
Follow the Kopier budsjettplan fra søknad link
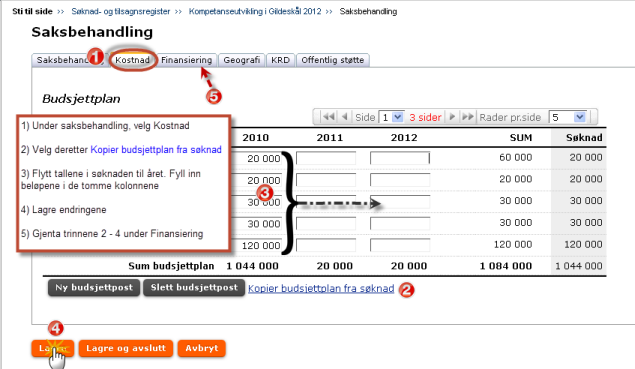click(321, 288)
